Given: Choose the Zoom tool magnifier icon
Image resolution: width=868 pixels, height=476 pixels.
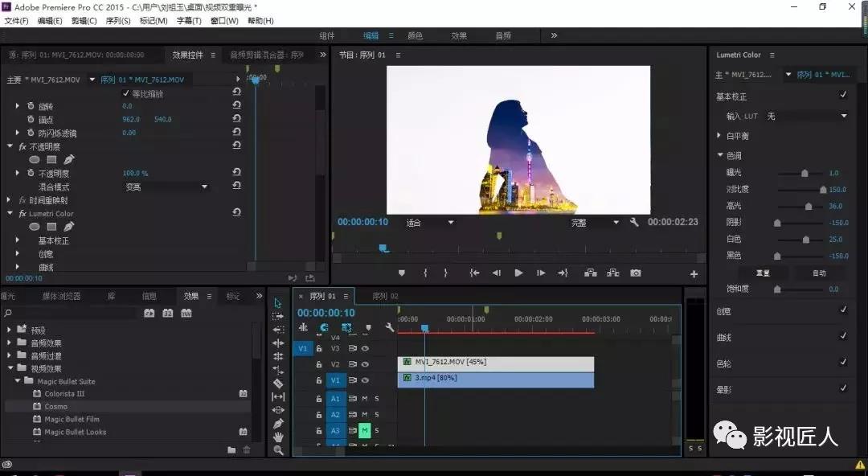Looking at the screenshot, I should (278, 451).
